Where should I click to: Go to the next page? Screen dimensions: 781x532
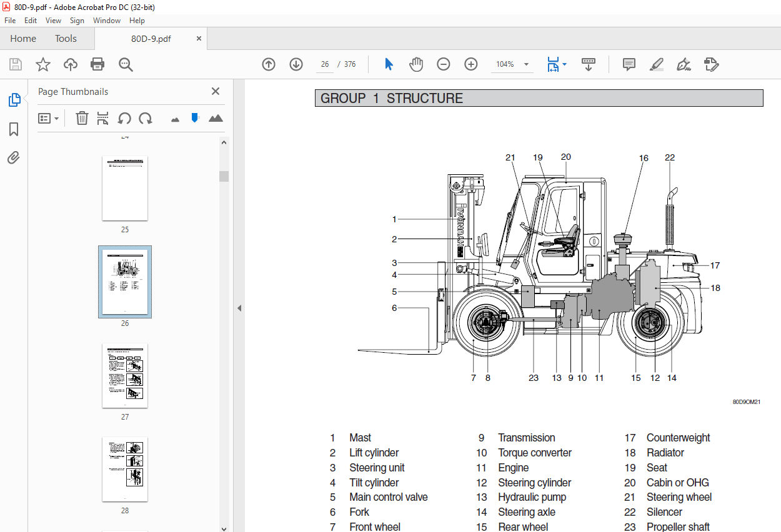point(296,64)
